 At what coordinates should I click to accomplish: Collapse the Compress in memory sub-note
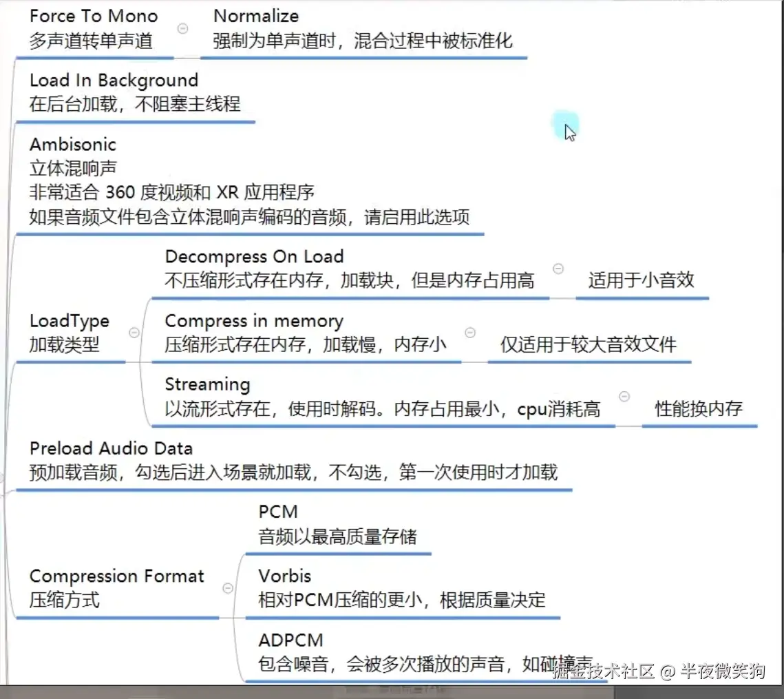click(470, 333)
